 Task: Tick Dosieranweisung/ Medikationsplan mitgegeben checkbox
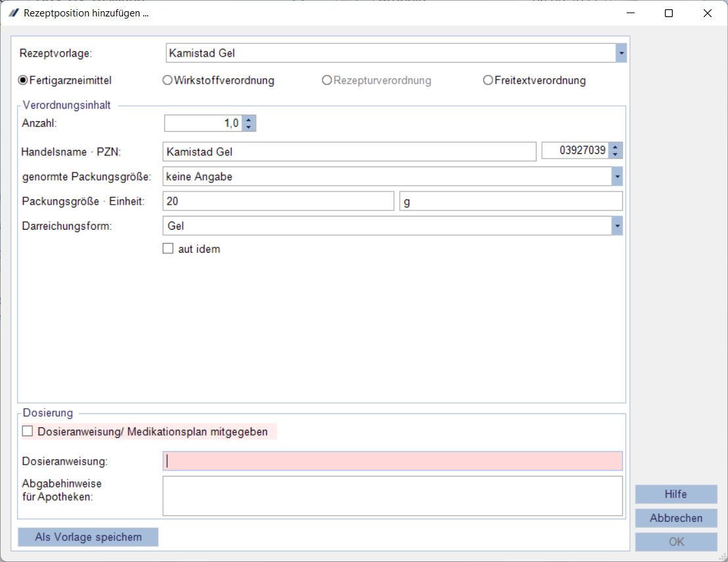(x=28, y=432)
